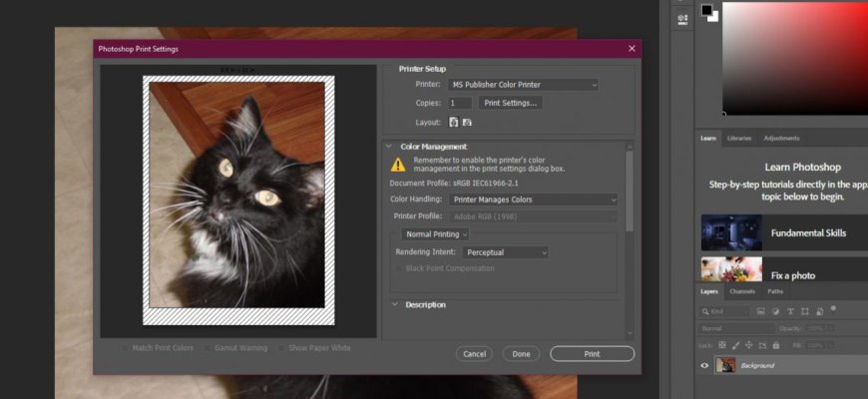The height and width of the screenshot is (399, 868).
Task: Click the Print Settings... button
Action: coord(510,103)
